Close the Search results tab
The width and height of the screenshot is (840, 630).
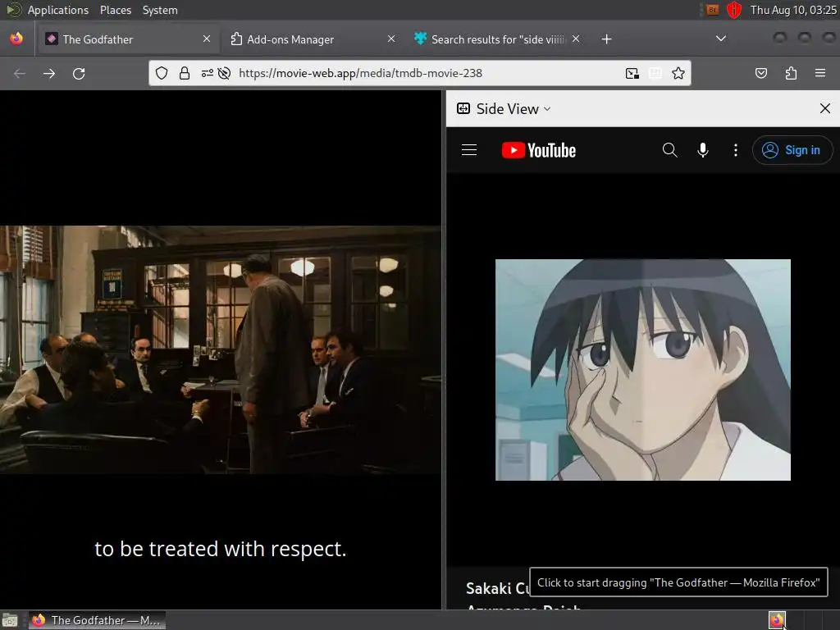(x=576, y=39)
